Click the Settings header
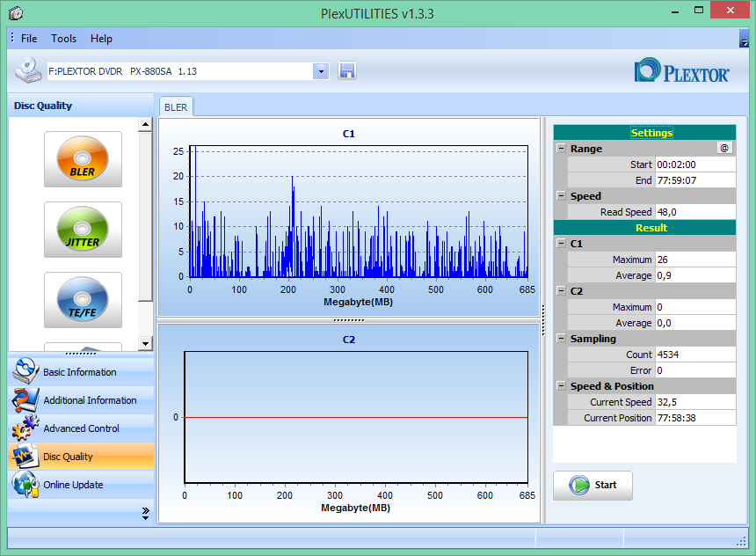 pos(644,132)
